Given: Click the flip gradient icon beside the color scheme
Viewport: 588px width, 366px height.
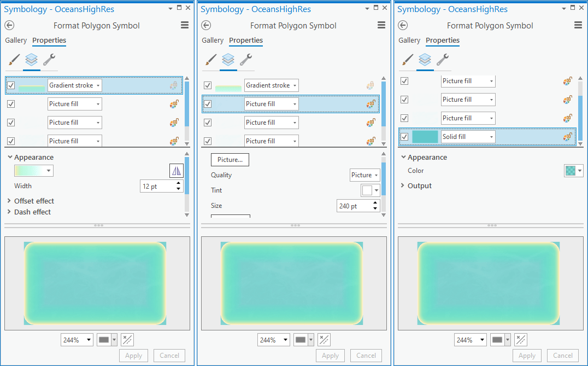Looking at the screenshot, I should click(x=177, y=171).
